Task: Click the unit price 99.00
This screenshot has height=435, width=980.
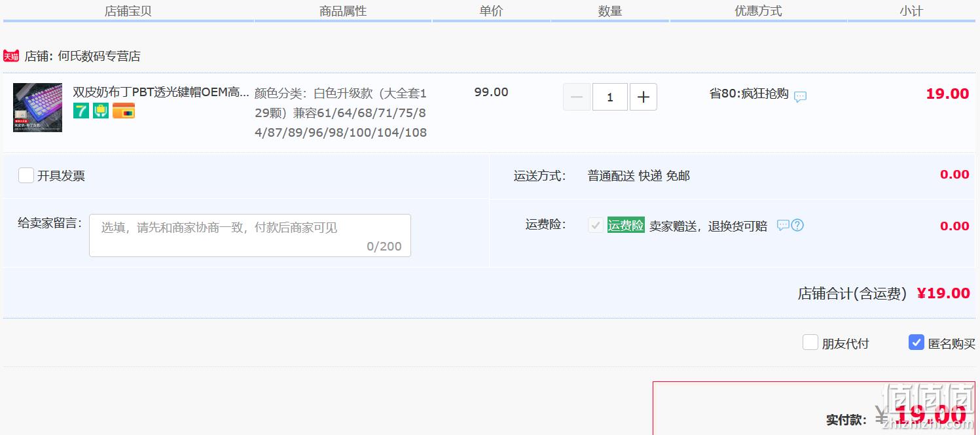Action: pos(491,92)
